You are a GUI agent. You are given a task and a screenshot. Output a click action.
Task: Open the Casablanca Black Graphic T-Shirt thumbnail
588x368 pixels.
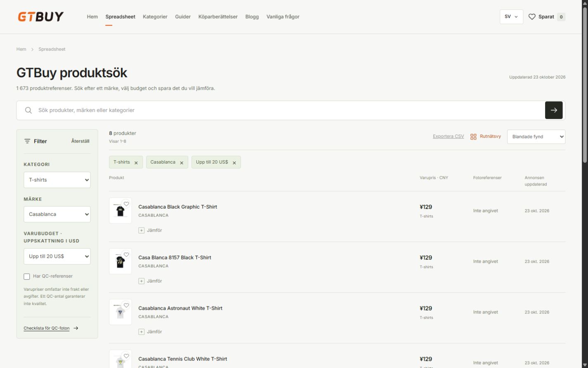pyautogui.click(x=120, y=211)
